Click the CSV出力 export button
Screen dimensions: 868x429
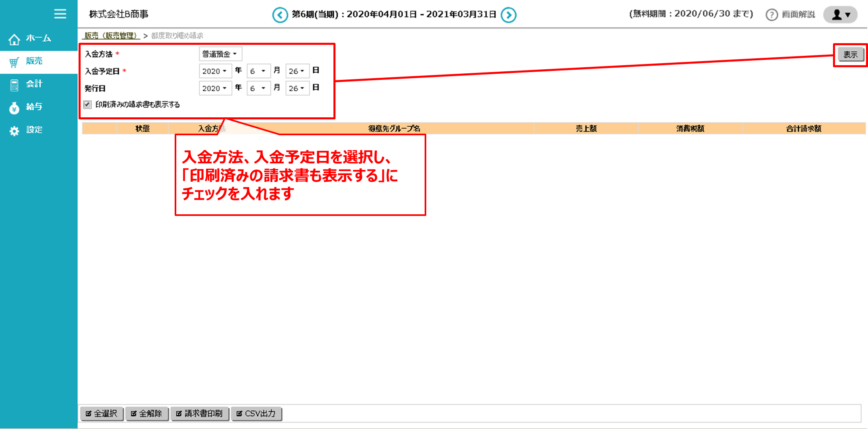point(256,414)
